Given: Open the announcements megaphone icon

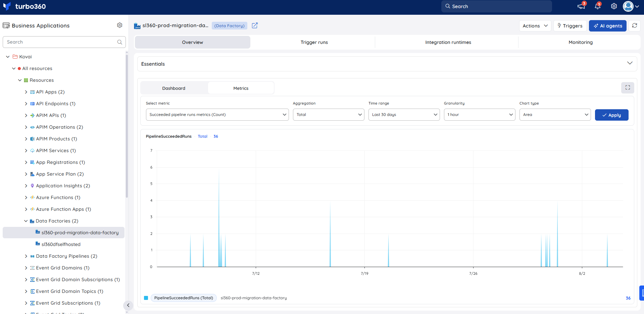Looking at the screenshot, I should click(x=581, y=6).
